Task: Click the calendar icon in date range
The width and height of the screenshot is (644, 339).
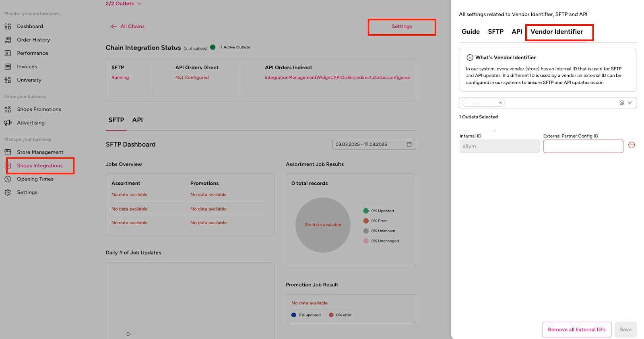Action: tap(409, 145)
